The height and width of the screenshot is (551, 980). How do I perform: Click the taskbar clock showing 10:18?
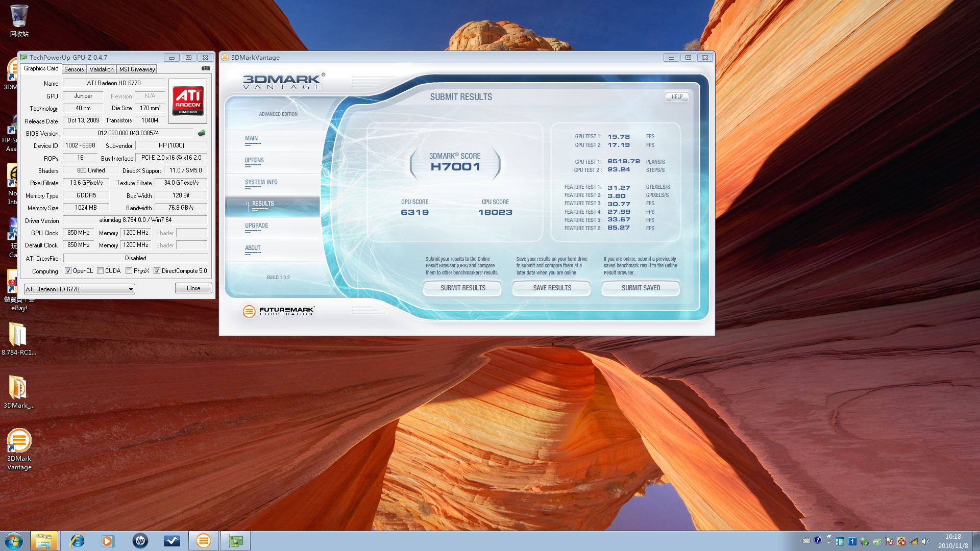952,541
